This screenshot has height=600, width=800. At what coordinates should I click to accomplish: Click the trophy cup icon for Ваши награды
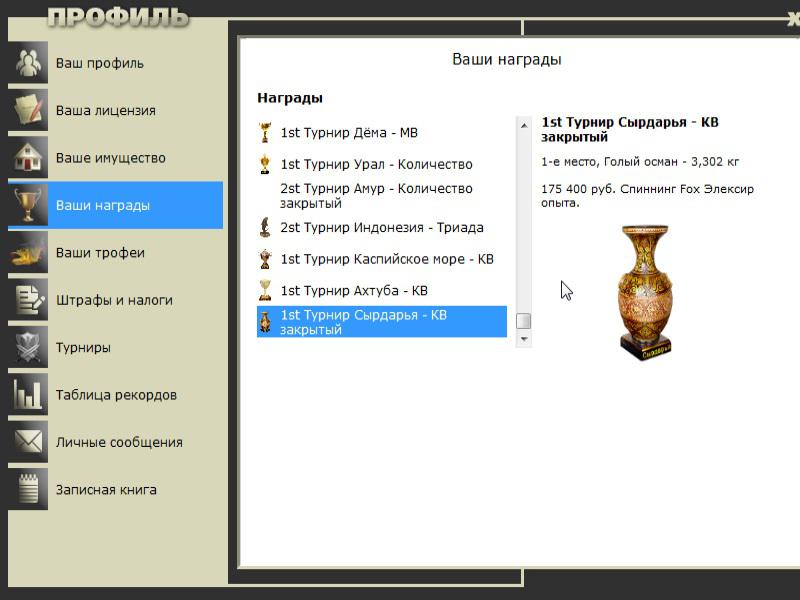pyautogui.click(x=28, y=205)
